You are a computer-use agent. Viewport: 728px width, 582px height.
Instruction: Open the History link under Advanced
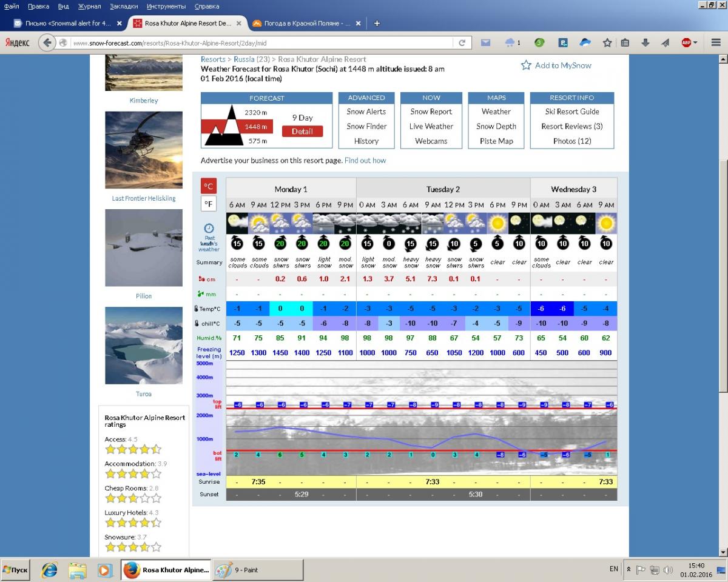[366, 141]
